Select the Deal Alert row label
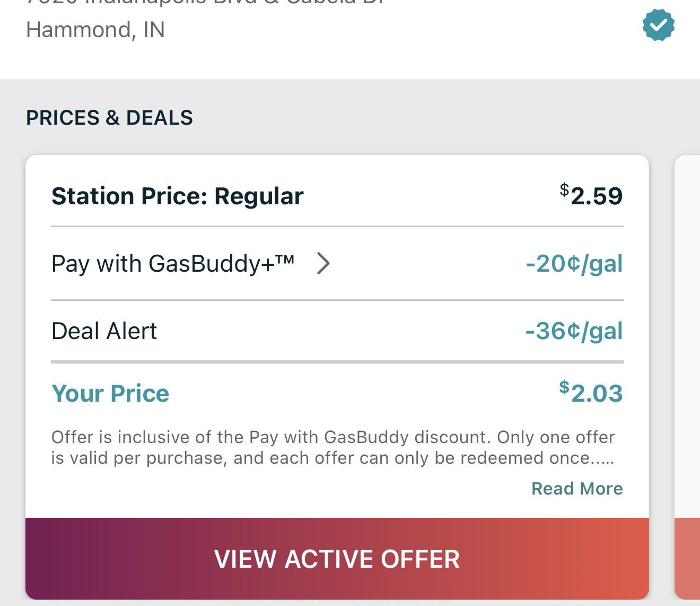This screenshot has height=606, width=700. (x=104, y=331)
